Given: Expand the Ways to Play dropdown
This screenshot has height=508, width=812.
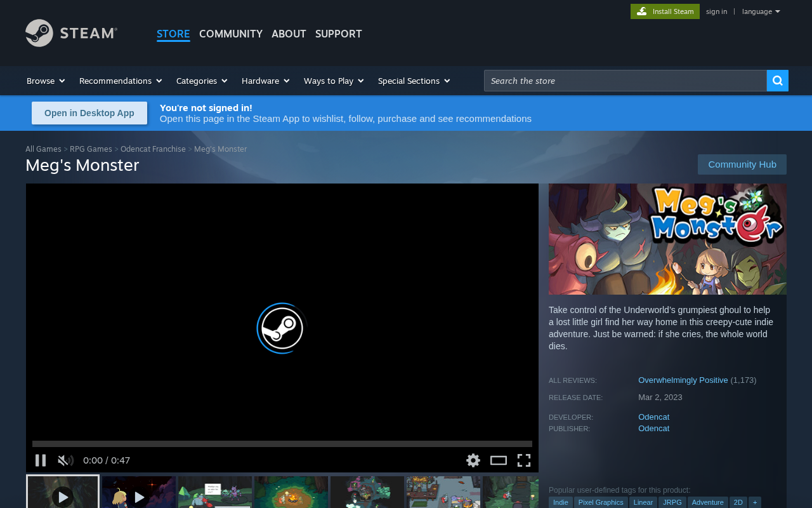Looking at the screenshot, I should 334,81.
